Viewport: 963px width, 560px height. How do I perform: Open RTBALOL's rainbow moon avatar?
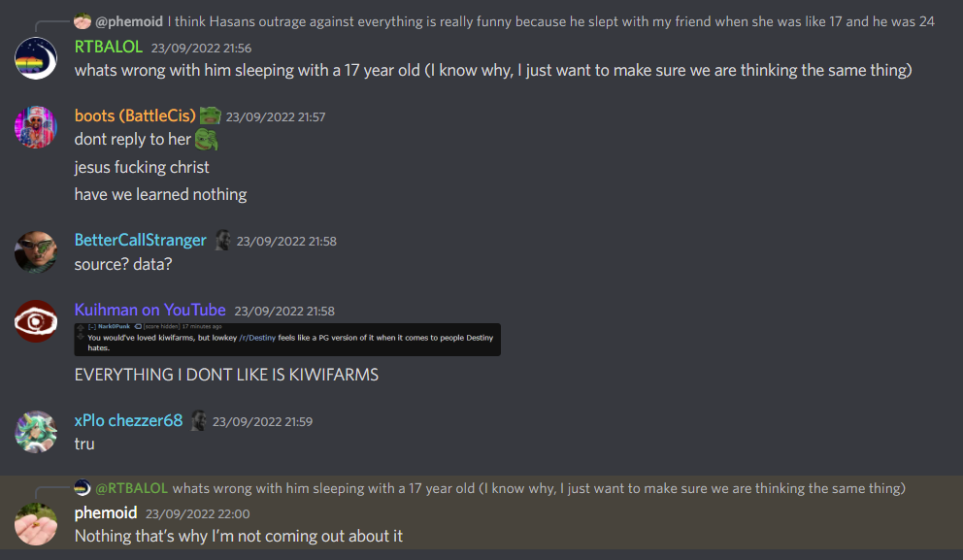pos(36,58)
